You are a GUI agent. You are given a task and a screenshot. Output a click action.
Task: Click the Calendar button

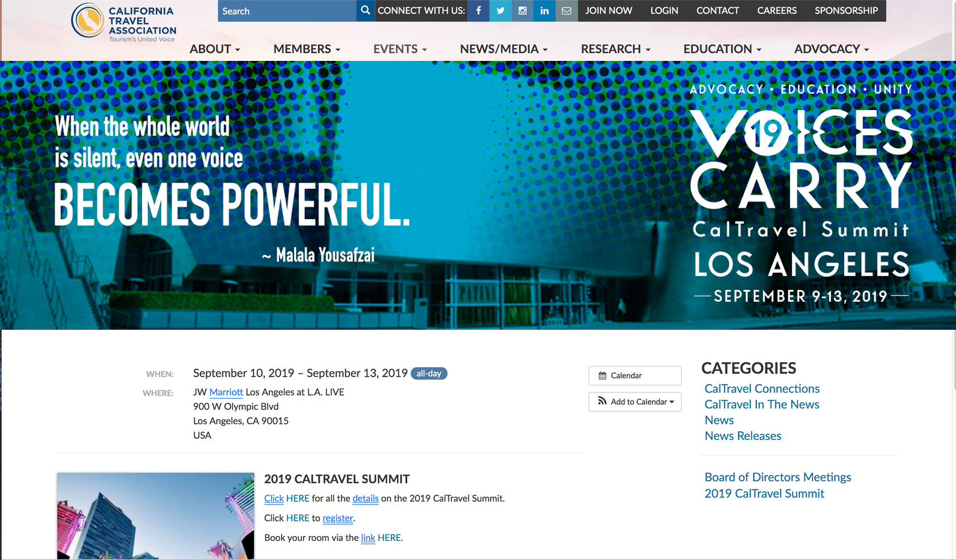[635, 376]
